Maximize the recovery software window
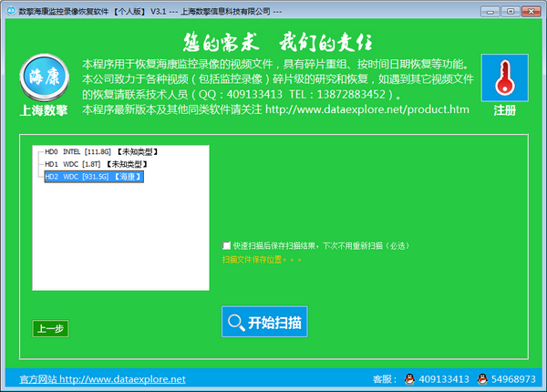This screenshot has width=547, height=392. [x=510, y=12]
